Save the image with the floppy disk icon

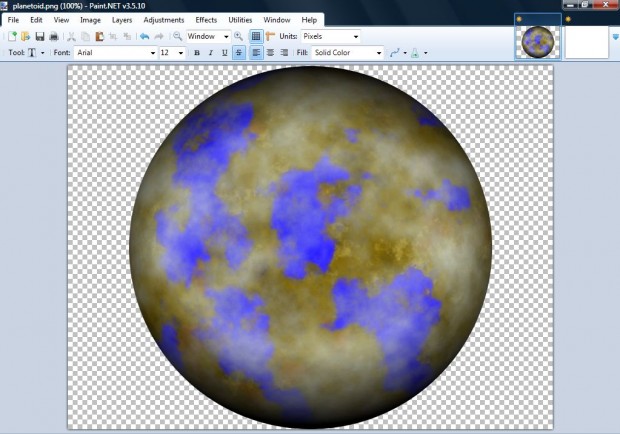[x=39, y=36]
